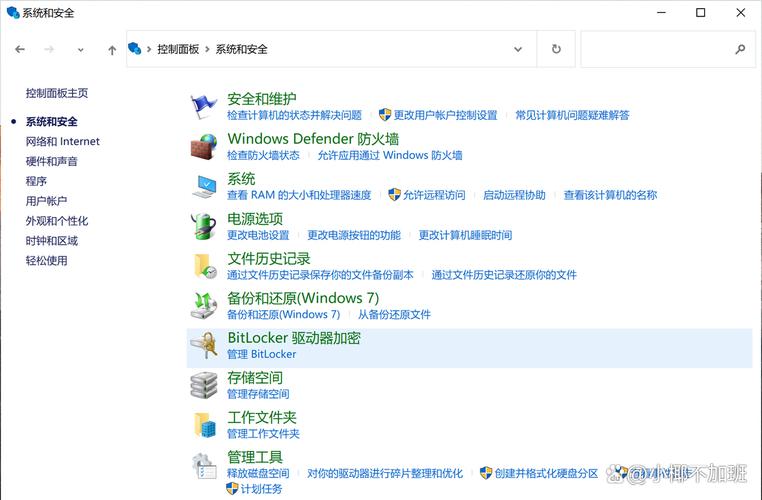Screen dimensions: 762x500
Task: Click 创建并格式化硬盘分区
Action: (547, 473)
